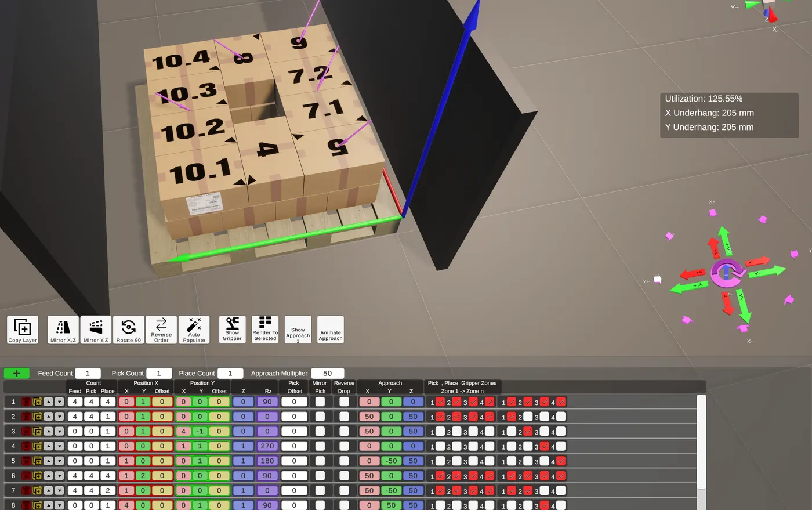812x510 pixels.
Task: Click the Rz value 270 in row 4
Action: [x=267, y=446]
